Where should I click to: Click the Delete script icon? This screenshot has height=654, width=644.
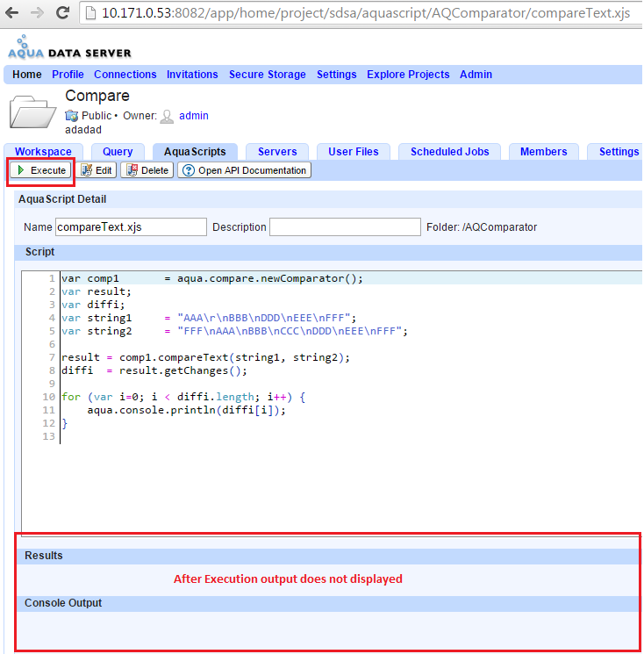132,170
